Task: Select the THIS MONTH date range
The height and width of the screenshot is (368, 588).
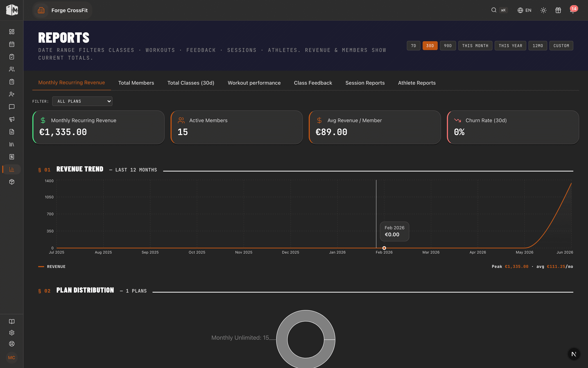Action: point(475,46)
